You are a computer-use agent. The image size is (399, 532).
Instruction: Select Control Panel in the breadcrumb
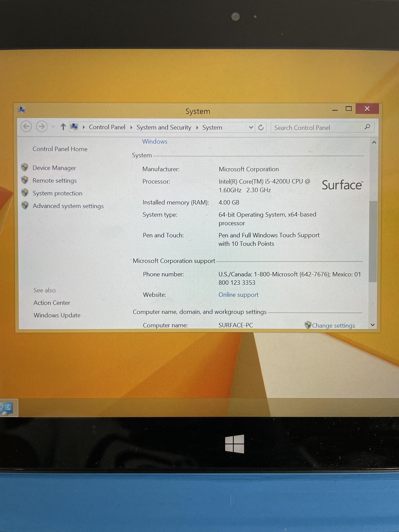pos(107,127)
